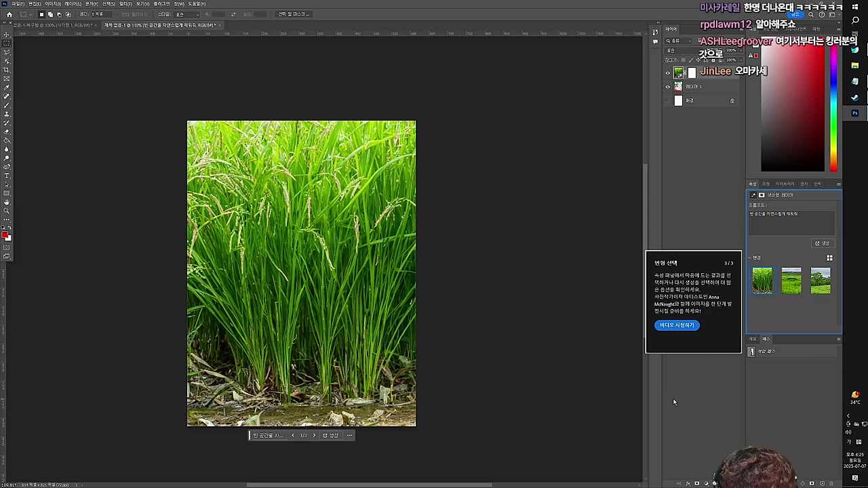Click the prompt text field in Properties
This screenshot has height=488, width=868.
(x=791, y=222)
